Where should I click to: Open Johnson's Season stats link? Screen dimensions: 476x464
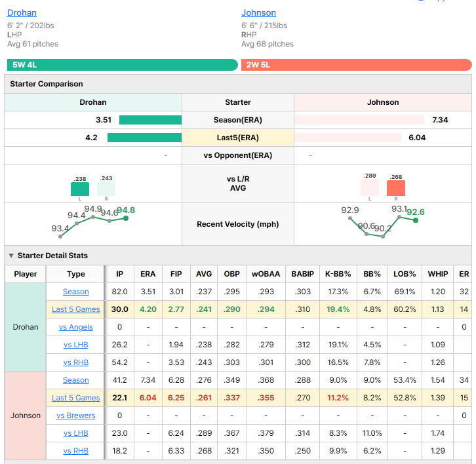(76, 380)
